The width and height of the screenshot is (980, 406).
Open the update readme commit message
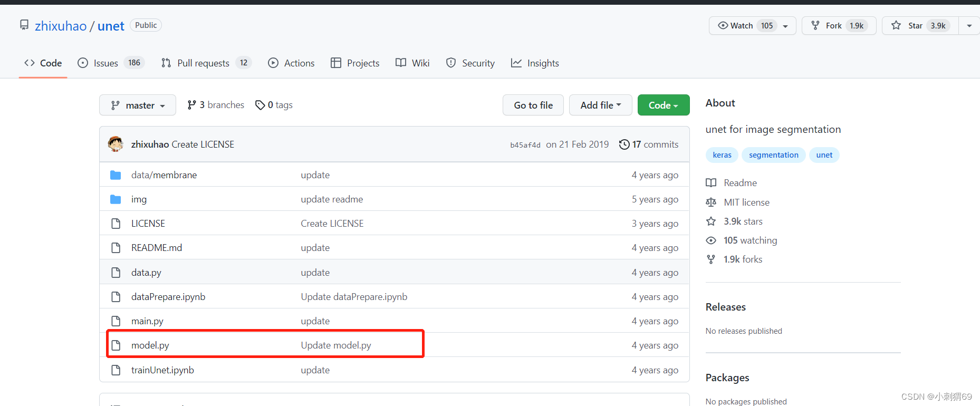pos(332,199)
